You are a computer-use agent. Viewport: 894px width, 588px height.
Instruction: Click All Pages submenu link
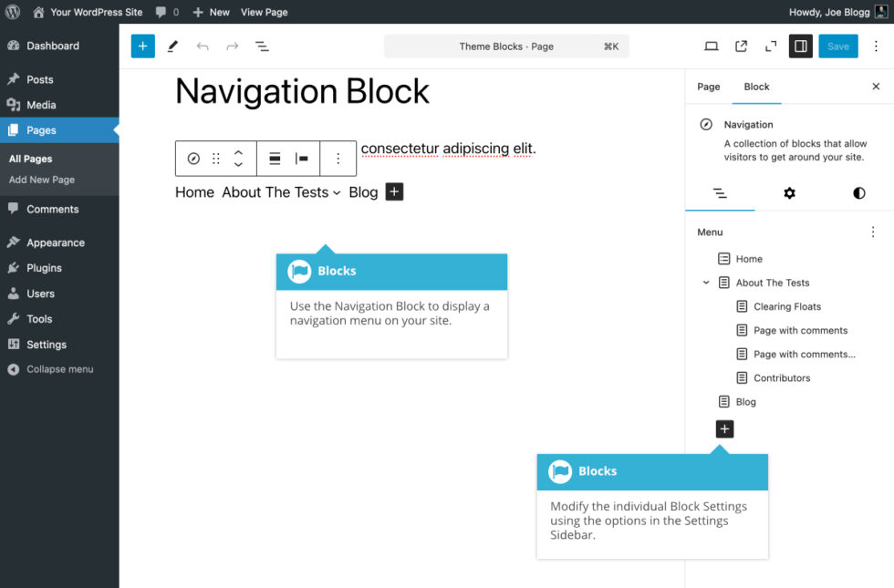(x=31, y=159)
